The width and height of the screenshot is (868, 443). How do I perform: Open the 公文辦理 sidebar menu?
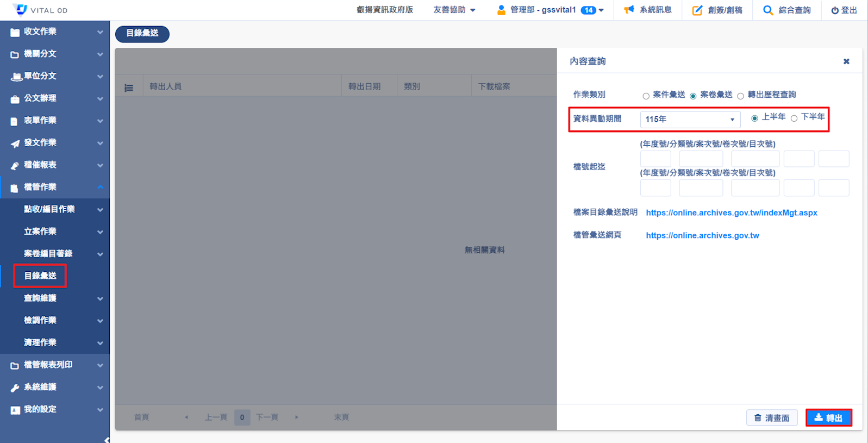(x=54, y=98)
